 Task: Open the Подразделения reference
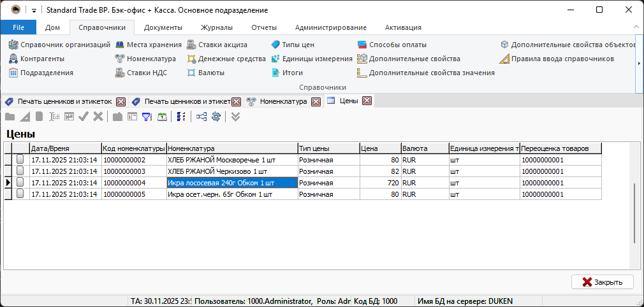pyautogui.click(x=41, y=73)
